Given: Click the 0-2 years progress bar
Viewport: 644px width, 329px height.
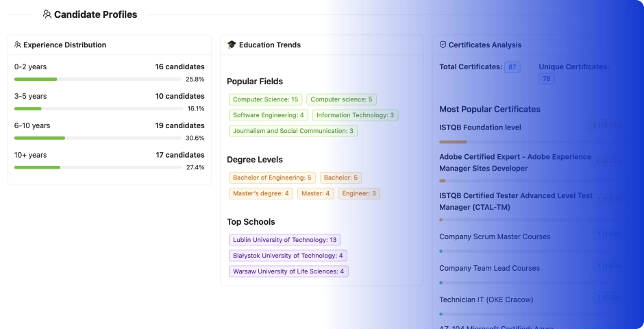Looking at the screenshot, I should 109,80.
